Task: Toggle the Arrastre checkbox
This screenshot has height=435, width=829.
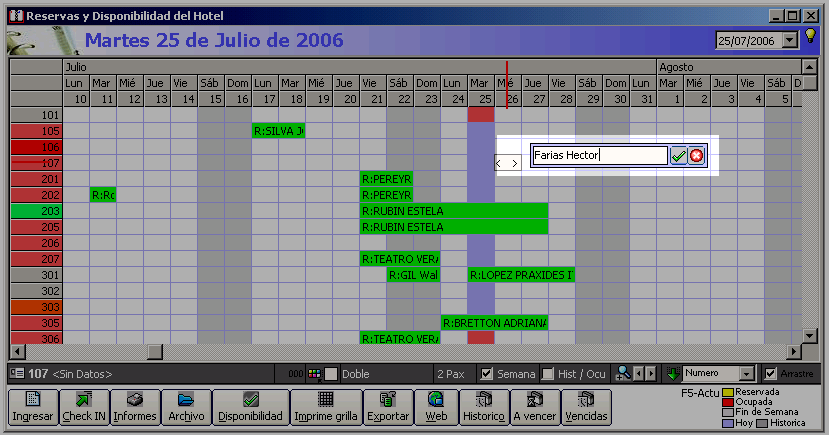Action: pos(771,374)
